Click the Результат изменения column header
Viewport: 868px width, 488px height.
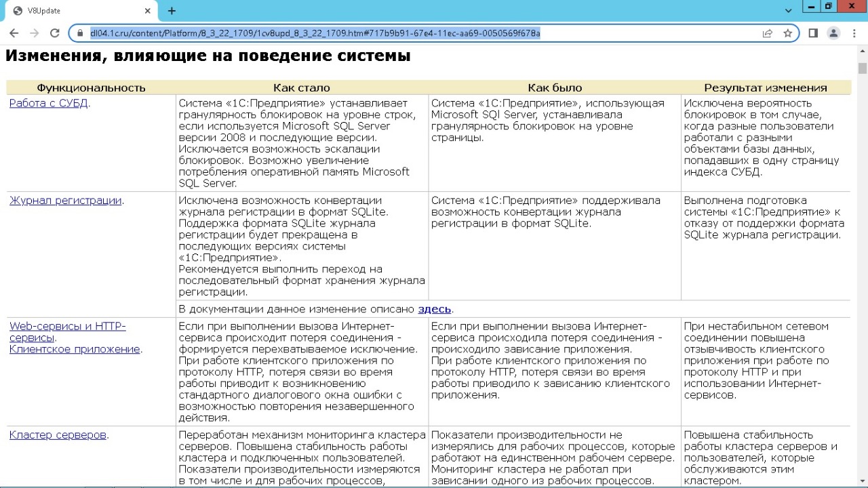tap(766, 88)
